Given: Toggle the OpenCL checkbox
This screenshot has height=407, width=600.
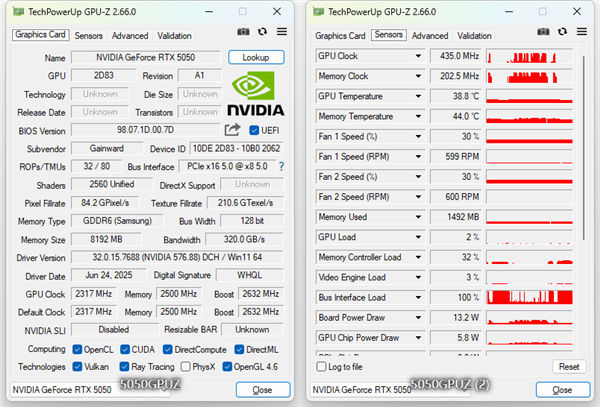Looking at the screenshot, I should point(77,350).
